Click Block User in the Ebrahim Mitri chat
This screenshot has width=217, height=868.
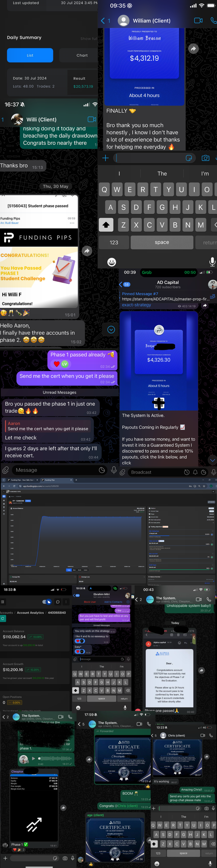[90, 602]
